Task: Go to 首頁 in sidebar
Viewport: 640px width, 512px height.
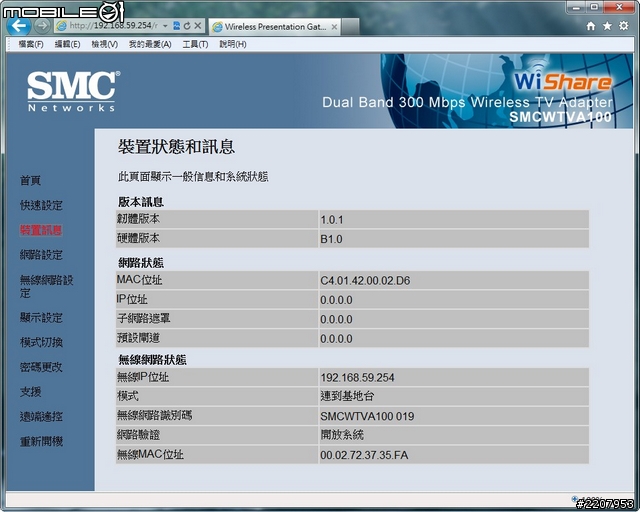Action: coord(31,180)
